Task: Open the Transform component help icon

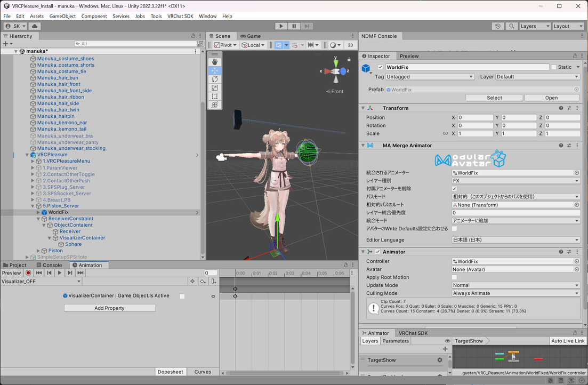Action: tap(561, 108)
